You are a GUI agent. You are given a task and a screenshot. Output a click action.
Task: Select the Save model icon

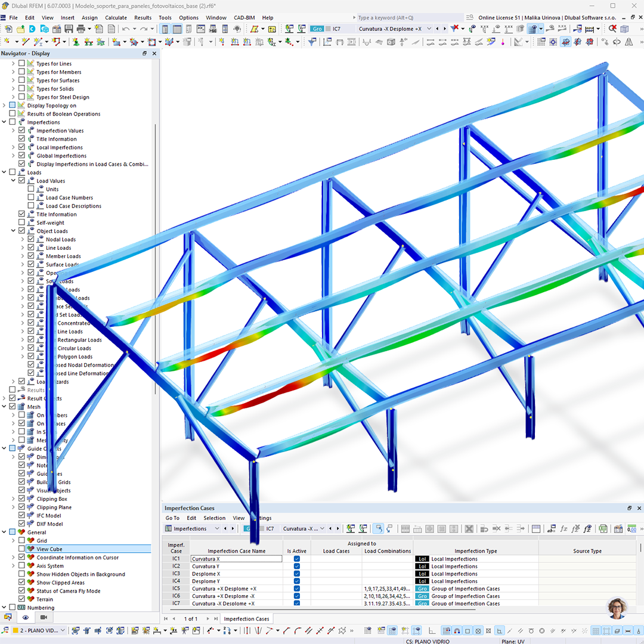click(70, 30)
